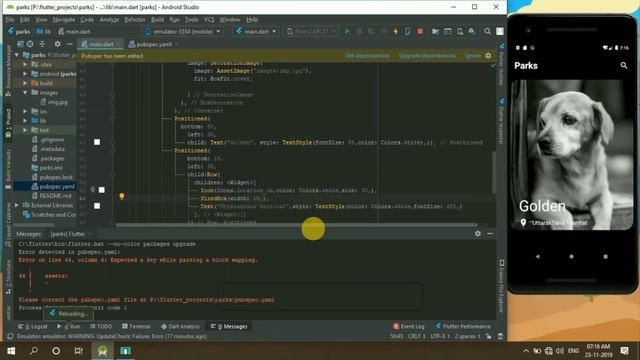Open settings gear of the Project panel
Screen dimensions: 640x360
(x=57, y=44)
